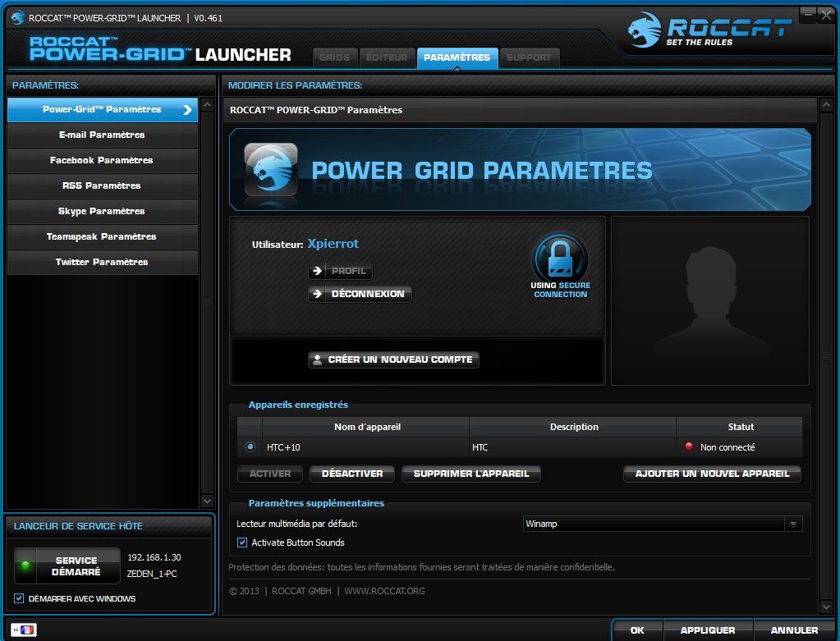Image resolution: width=840 pixels, height=641 pixels.
Task: Click the up chevron atop the settings panel scrollbar
Action: (826, 104)
